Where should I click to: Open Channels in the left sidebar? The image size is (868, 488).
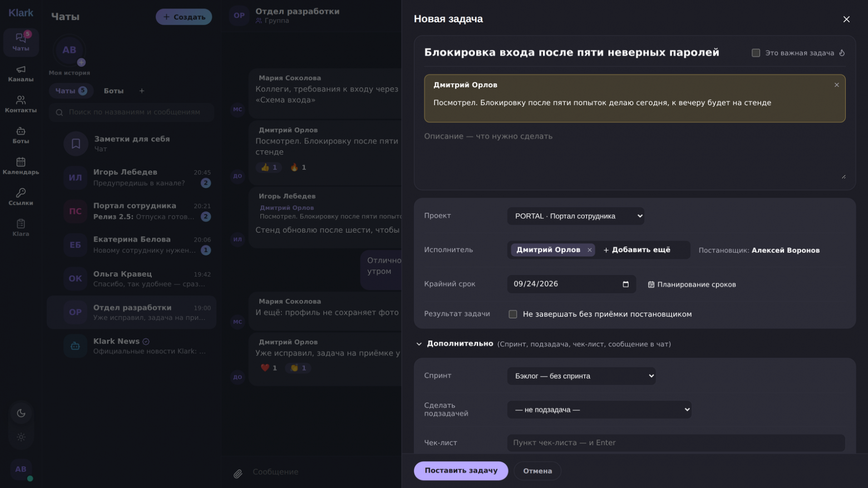[x=21, y=73]
